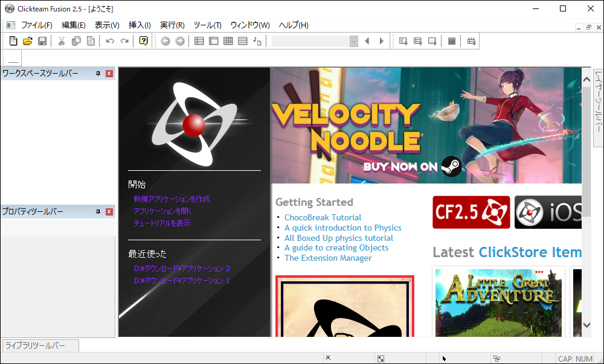Click the CAP status bar indicator
The width and height of the screenshot is (604, 364).
point(565,359)
